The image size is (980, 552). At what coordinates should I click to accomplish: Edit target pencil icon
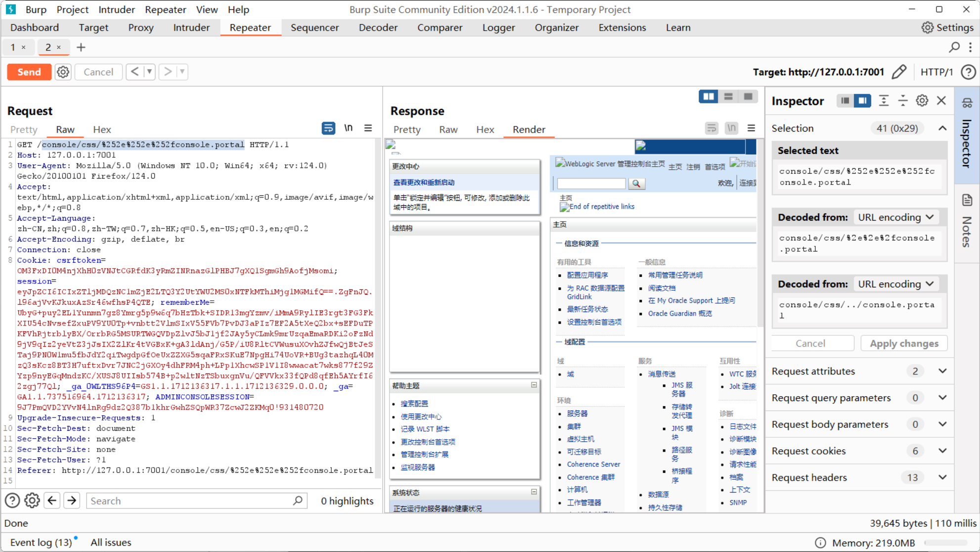[899, 72]
